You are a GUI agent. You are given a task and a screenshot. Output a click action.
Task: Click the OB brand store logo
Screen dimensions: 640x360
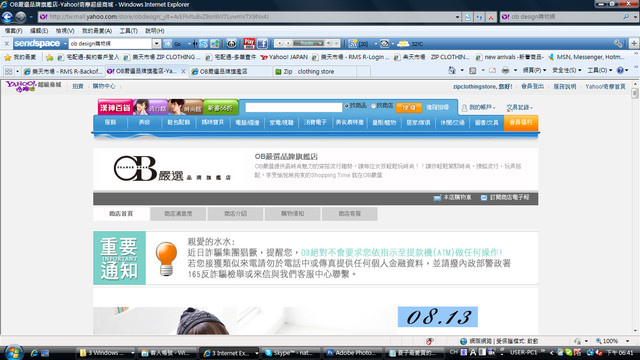(172, 168)
